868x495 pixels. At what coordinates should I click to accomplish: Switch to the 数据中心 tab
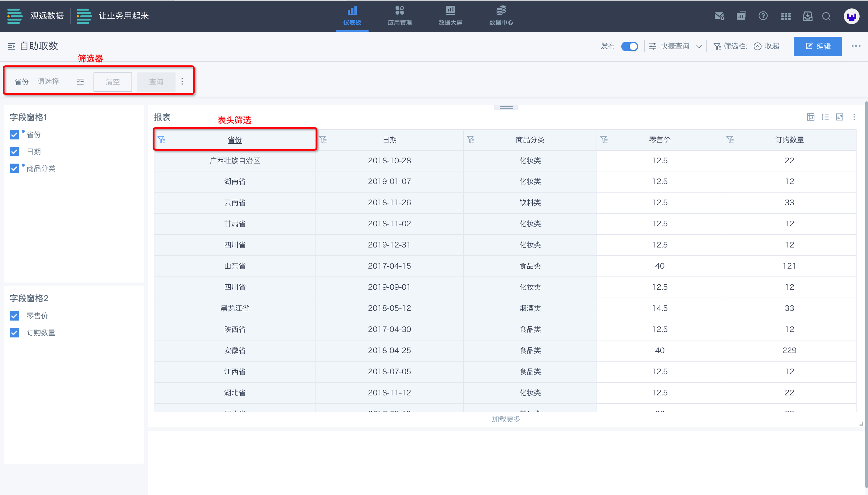[501, 16]
